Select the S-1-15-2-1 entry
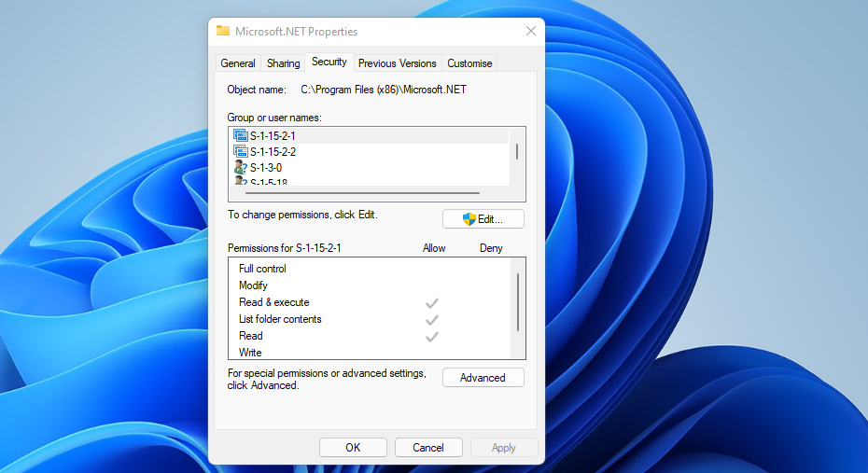 pos(370,135)
